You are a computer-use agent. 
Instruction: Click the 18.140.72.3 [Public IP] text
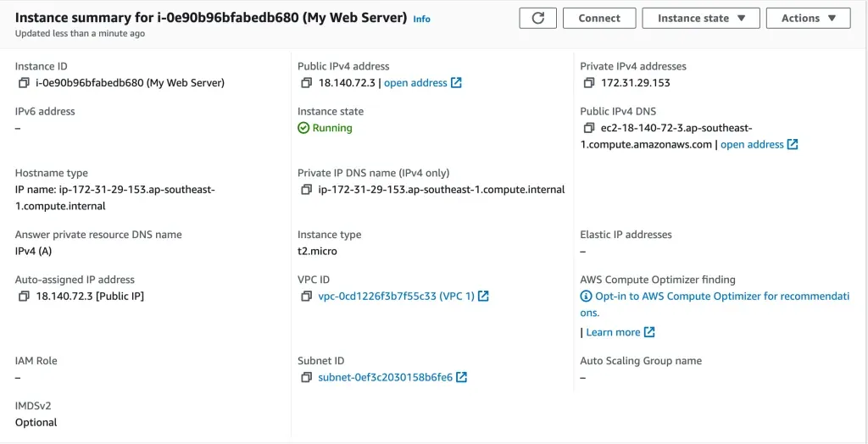click(x=90, y=297)
